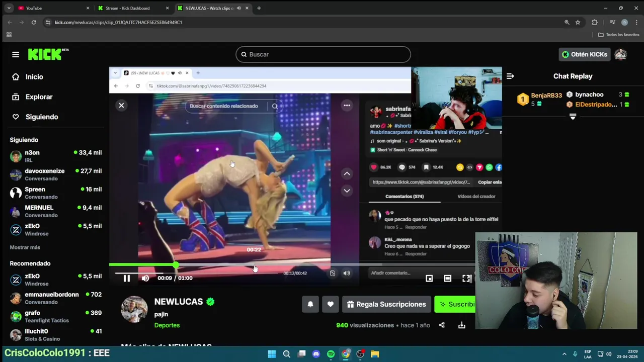Expand the chat leaderboard chevron

[x=573, y=117]
